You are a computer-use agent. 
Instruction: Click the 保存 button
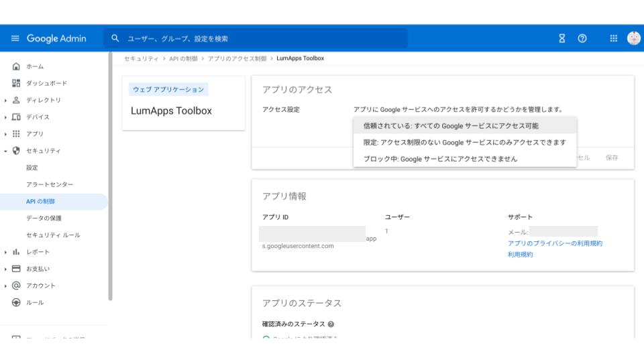point(612,158)
